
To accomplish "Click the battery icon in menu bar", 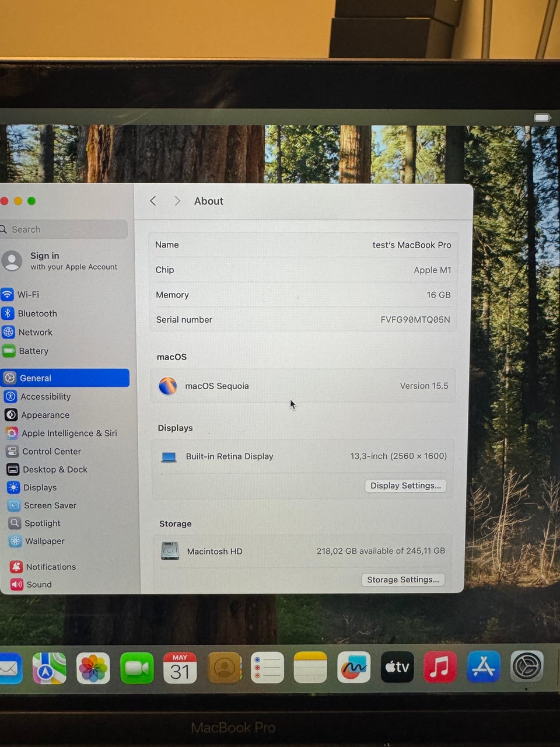I will tap(542, 118).
